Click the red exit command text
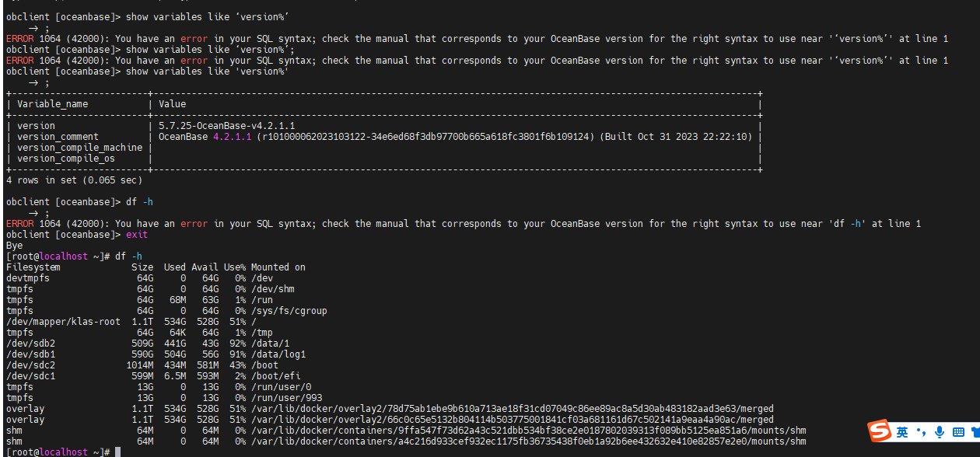Viewport: 980px width, 457px height. coord(137,234)
